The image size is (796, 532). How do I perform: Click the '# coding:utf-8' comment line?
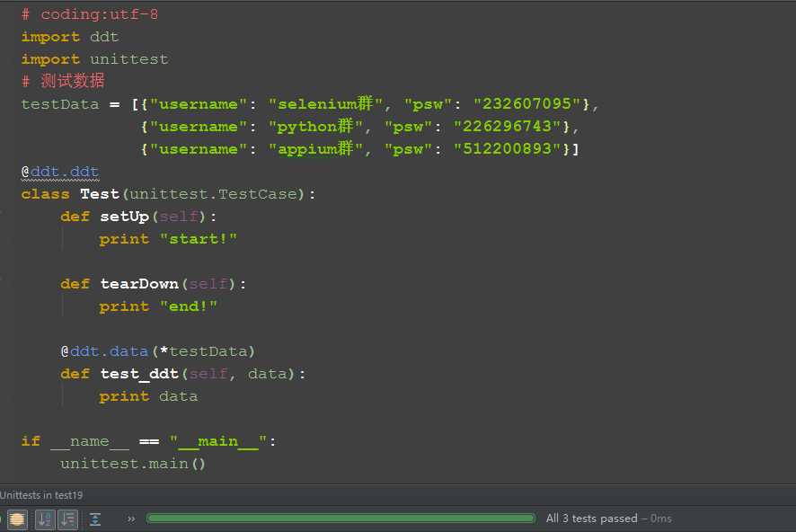tap(89, 14)
